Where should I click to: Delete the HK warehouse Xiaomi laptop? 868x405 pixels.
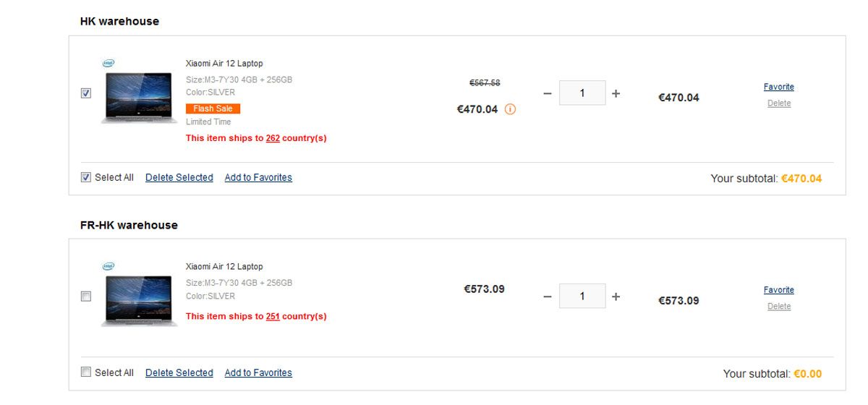point(778,103)
